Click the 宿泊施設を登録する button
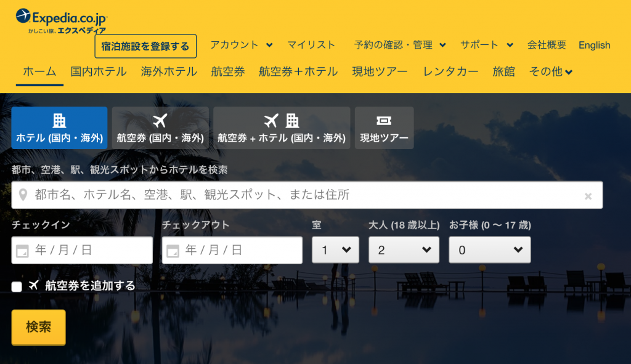This screenshot has height=364, width=631. (145, 46)
